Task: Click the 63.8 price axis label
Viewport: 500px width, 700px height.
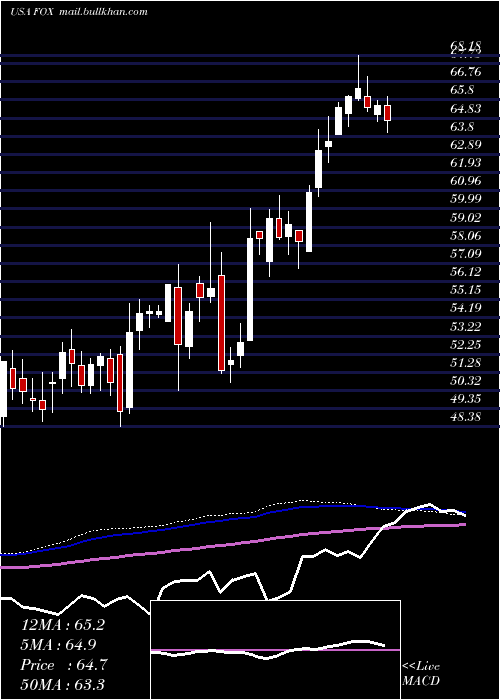Action: pyautogui.click(x=462, y=127)
